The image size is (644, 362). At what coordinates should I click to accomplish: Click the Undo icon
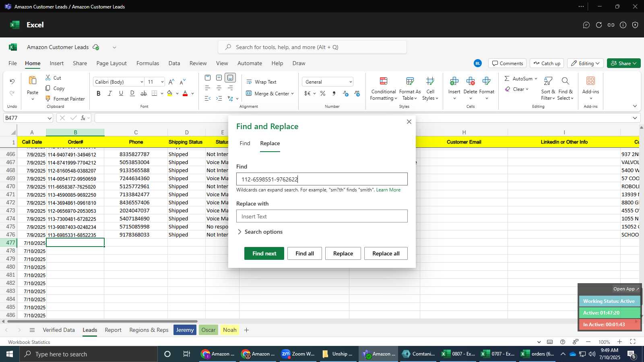[x=12, y=82]
